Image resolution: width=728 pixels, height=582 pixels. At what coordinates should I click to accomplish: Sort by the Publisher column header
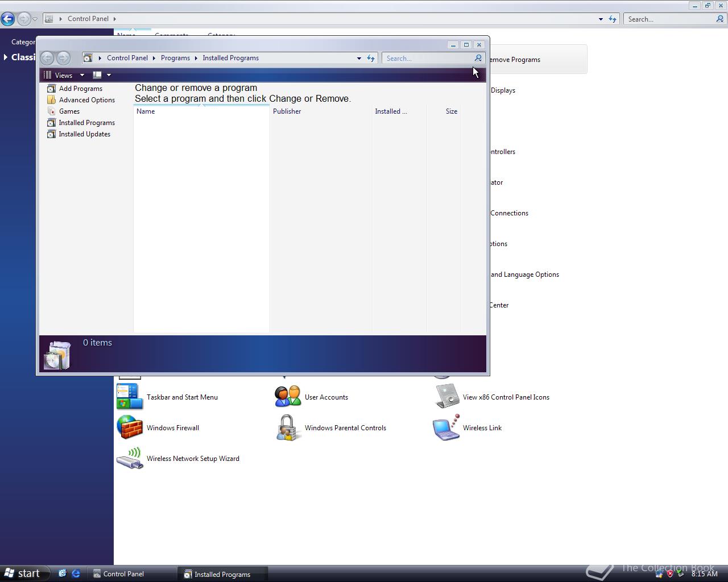[321, 111]
